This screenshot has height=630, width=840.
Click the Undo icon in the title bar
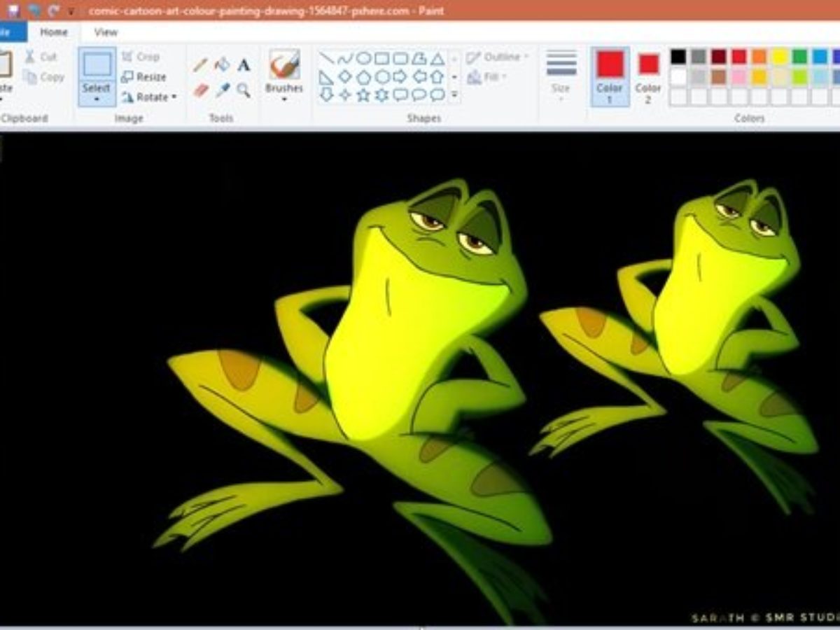34,11
